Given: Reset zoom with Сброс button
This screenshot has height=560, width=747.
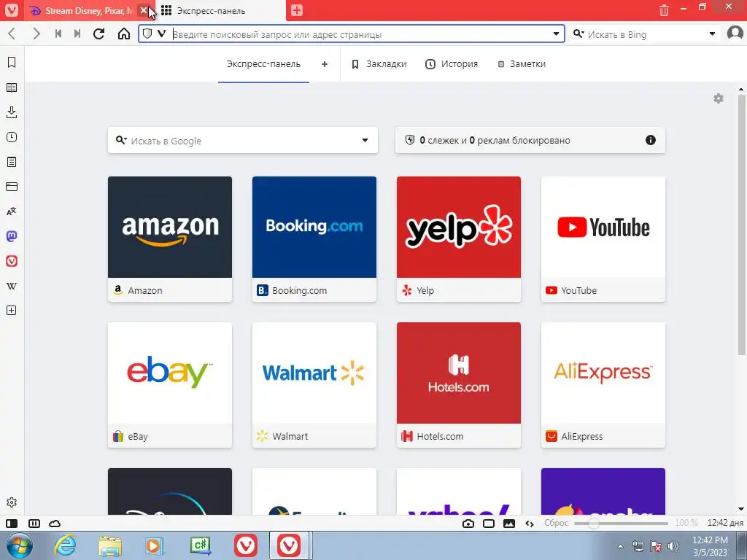Looking at the screenshot, I should pyautogui.click(x=557, y=523).
